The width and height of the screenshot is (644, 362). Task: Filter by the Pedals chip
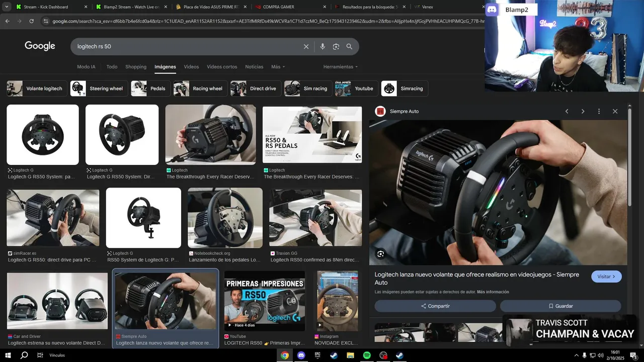click(150, 88)
